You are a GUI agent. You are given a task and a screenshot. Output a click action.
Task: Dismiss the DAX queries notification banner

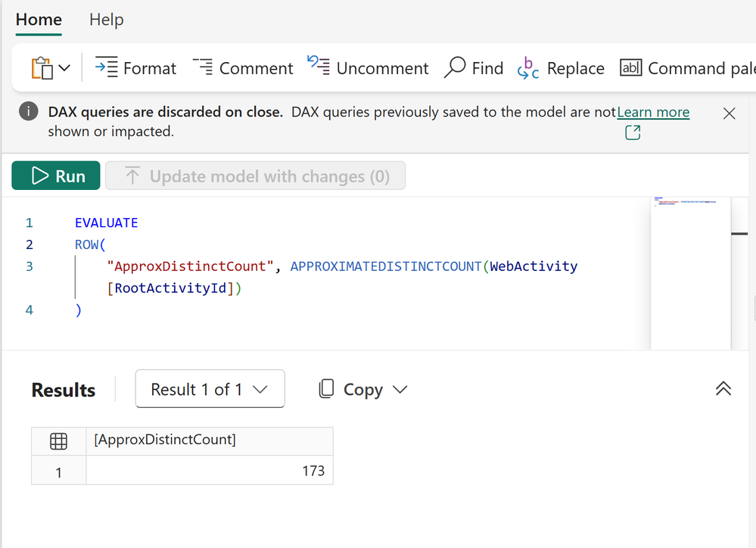[x=729, y=114]
